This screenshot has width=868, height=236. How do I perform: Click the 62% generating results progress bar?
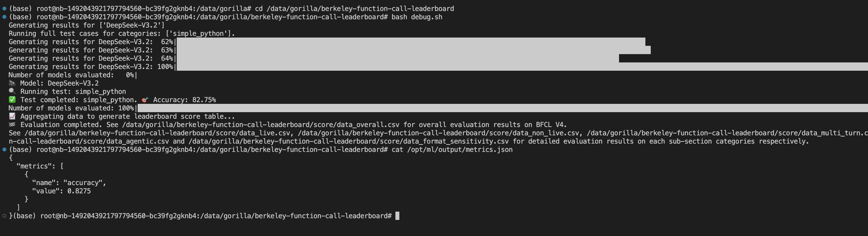pos(410,42)
